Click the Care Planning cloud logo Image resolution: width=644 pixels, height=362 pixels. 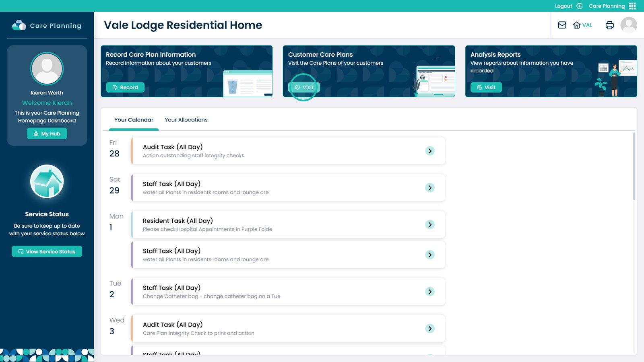[x=19, y=25]
